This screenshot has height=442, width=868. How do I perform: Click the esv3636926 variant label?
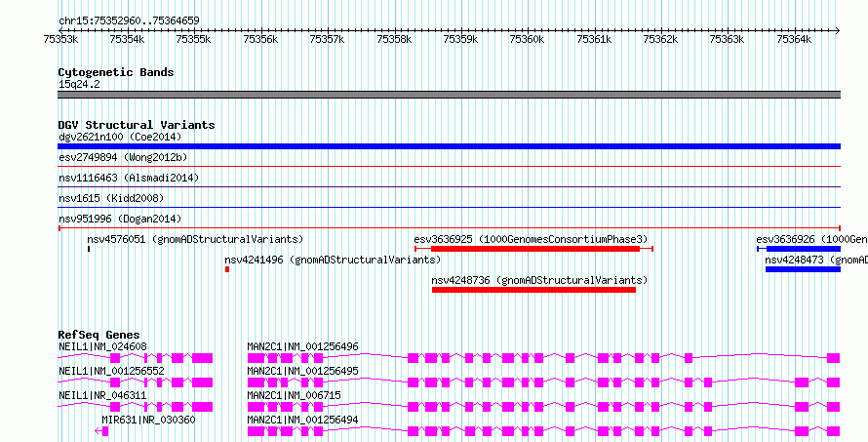click(811, 239)
